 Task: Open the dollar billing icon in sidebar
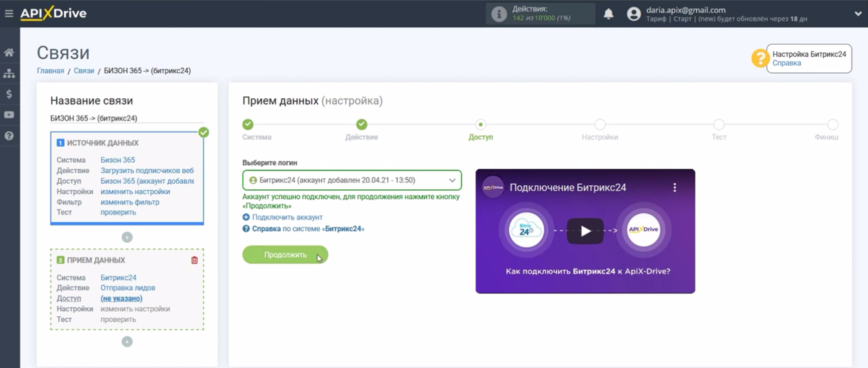tap(9, 94)
